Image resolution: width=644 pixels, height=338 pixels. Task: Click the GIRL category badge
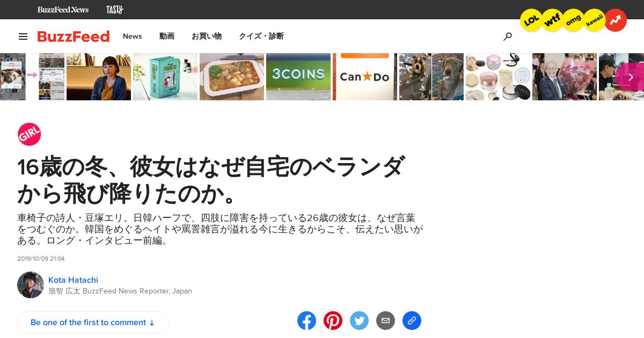tap(29, 134)
